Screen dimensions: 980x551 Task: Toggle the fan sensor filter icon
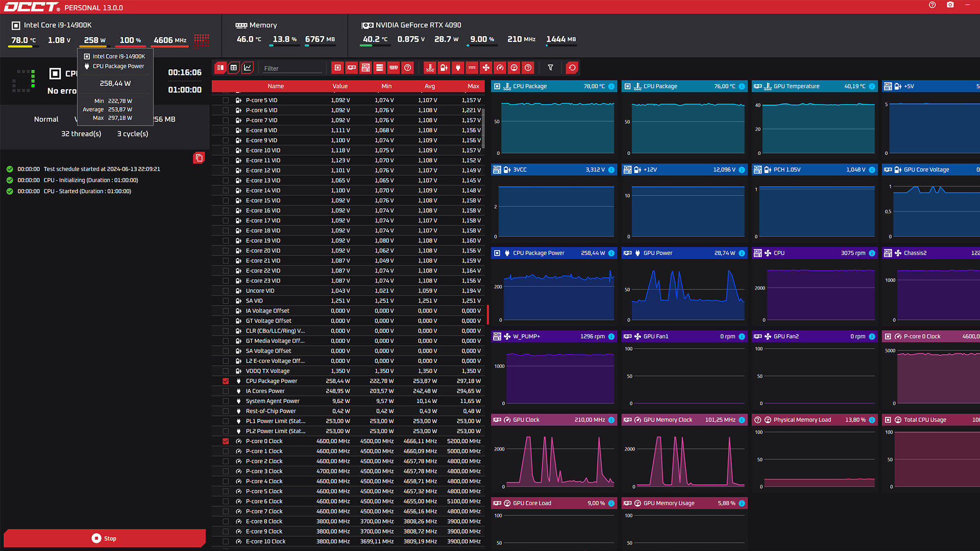point(486,68)
